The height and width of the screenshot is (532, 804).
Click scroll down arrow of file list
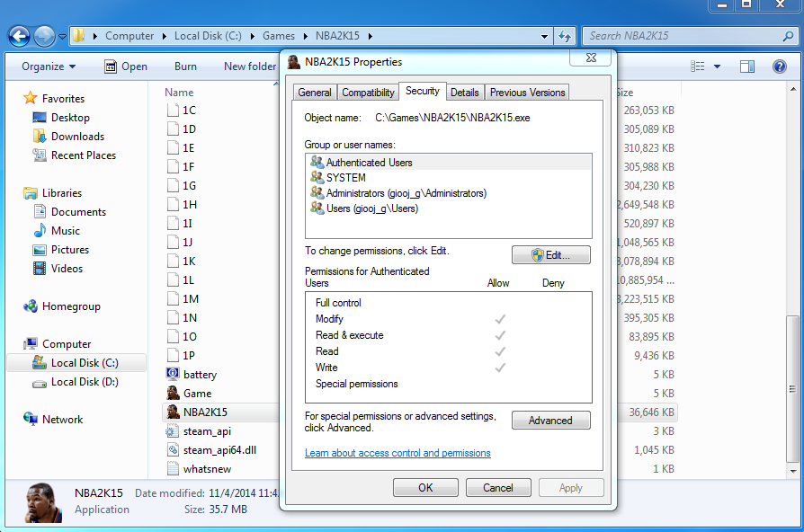pos(793,471)
